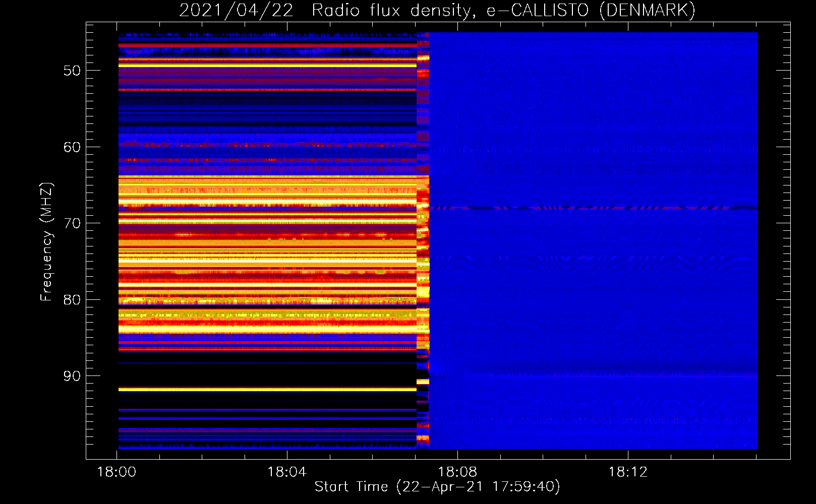
Task: Click the '18:00' time tick label
Action: coord(116,472)
